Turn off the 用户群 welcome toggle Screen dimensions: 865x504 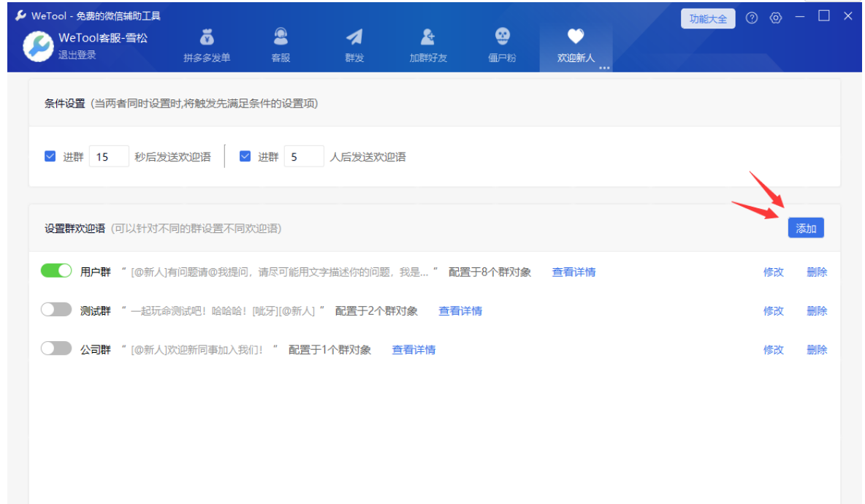[56, 271]
